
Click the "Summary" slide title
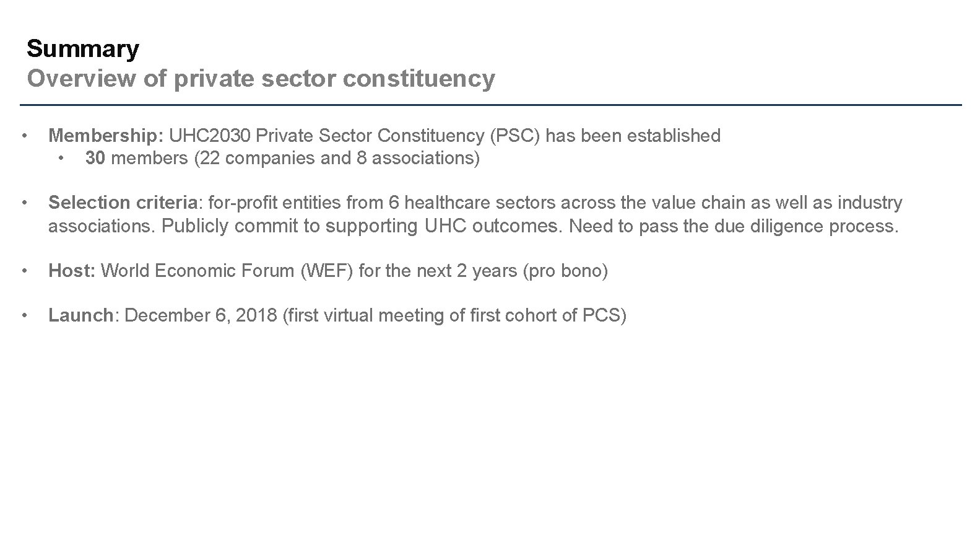click(83, 49)
